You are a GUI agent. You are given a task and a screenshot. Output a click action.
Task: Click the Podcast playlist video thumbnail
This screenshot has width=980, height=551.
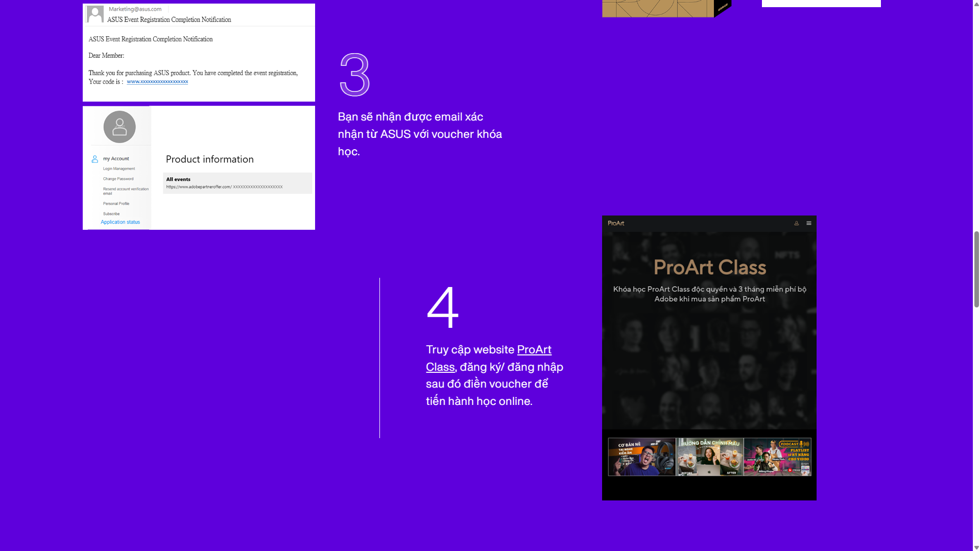click(x=777, y=457)
